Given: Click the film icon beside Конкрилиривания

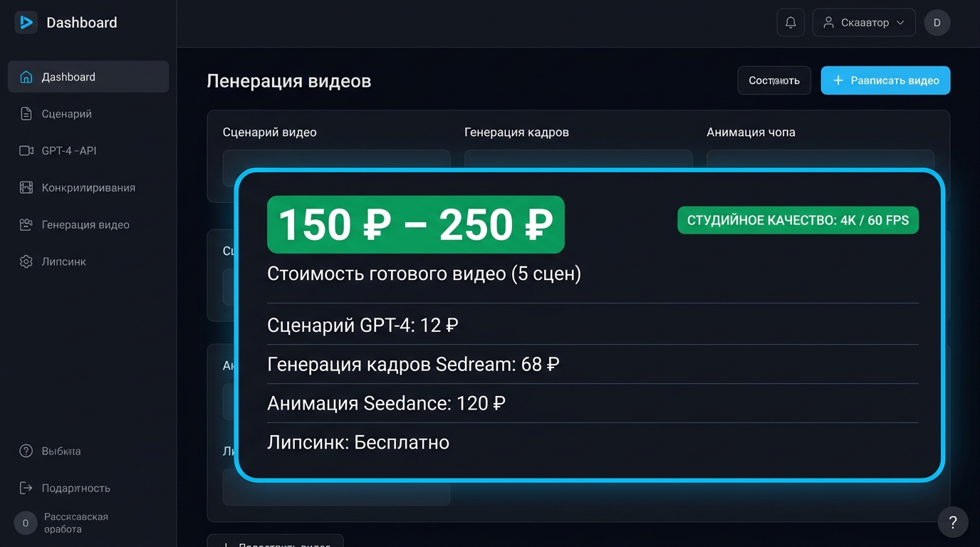Looking at the screenshot, I should coord(26,188).
